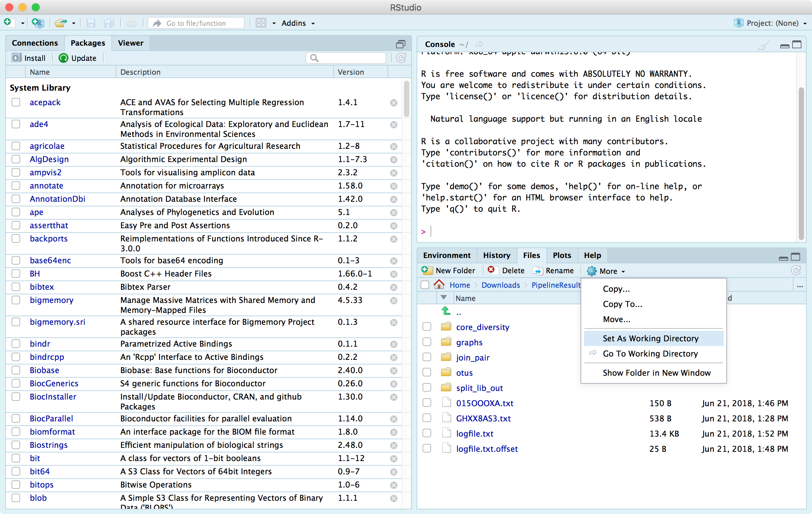This screenshot has width=812, height=514.
Task: Open the New File dropdown arrow
Action: [22, 23]
